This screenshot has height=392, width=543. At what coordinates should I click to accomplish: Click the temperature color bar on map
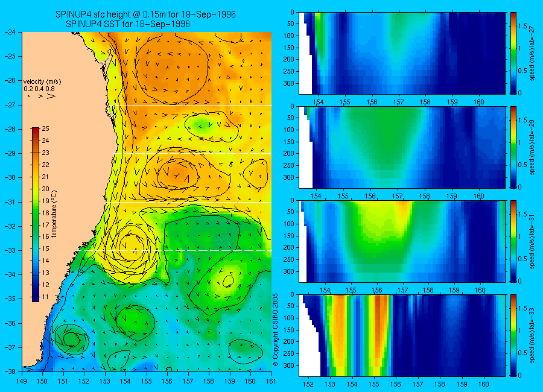(36, 215)
